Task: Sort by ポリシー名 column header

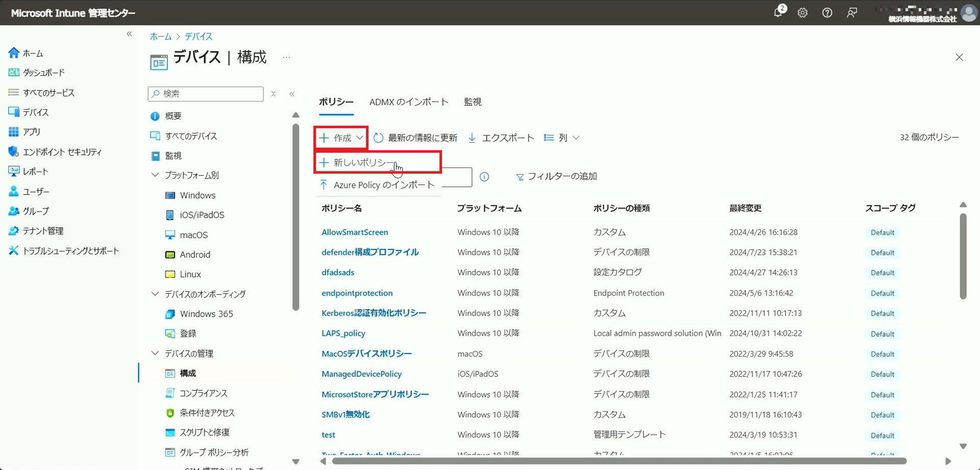Action: coord(341,208)
